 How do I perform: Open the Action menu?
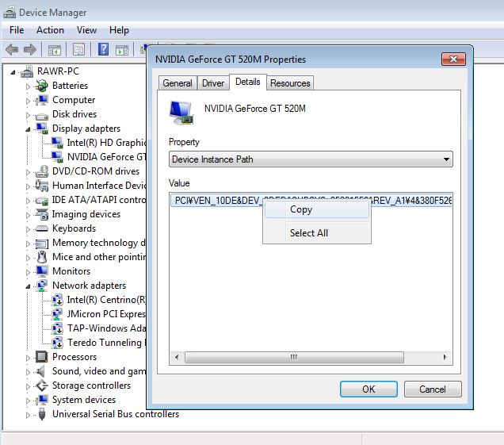[50, 30]
